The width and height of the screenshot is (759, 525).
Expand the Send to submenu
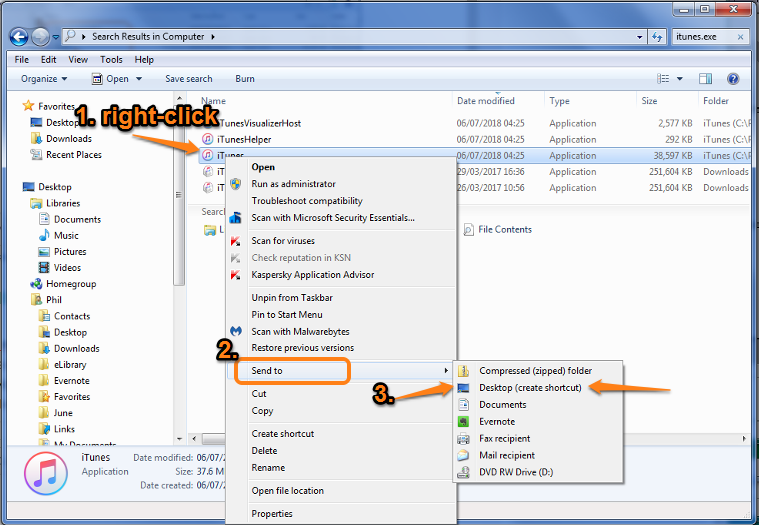tap(340, 371)
